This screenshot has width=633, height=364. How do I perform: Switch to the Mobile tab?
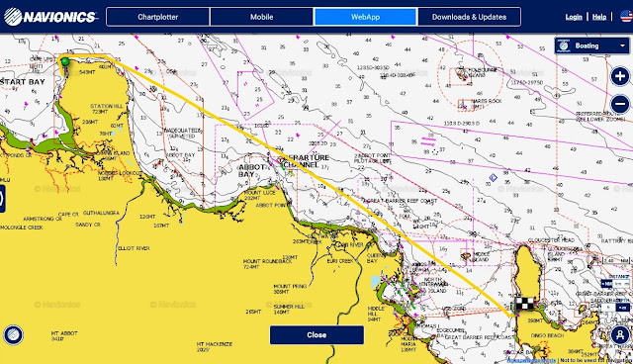pyautogui.click(x=261, y=17)
